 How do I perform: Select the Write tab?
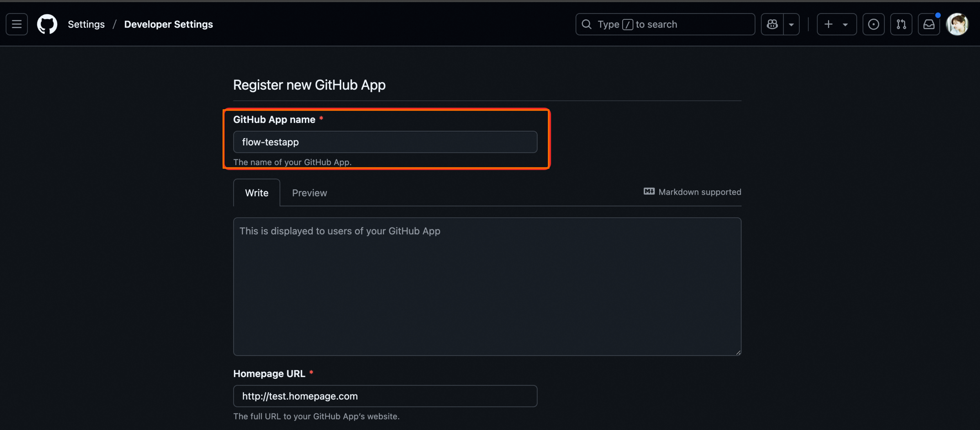[256, 193]
